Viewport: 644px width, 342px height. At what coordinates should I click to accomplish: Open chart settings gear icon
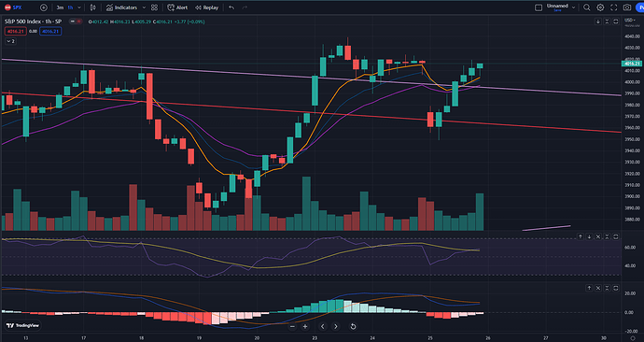pyautogui.click(x=600, y=7)
